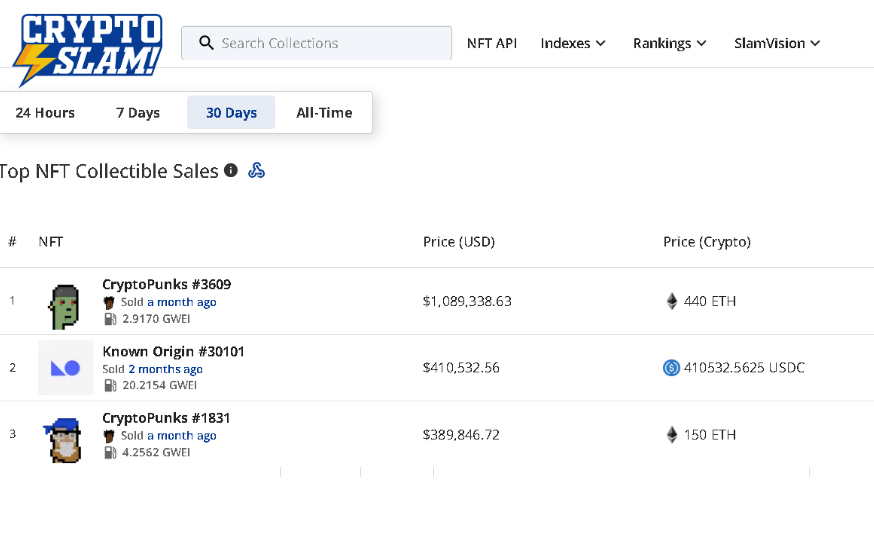This screenshot has width=874, height=533.
Task: Click the '2 months ago' sale link
Action: tap(166, 369)
